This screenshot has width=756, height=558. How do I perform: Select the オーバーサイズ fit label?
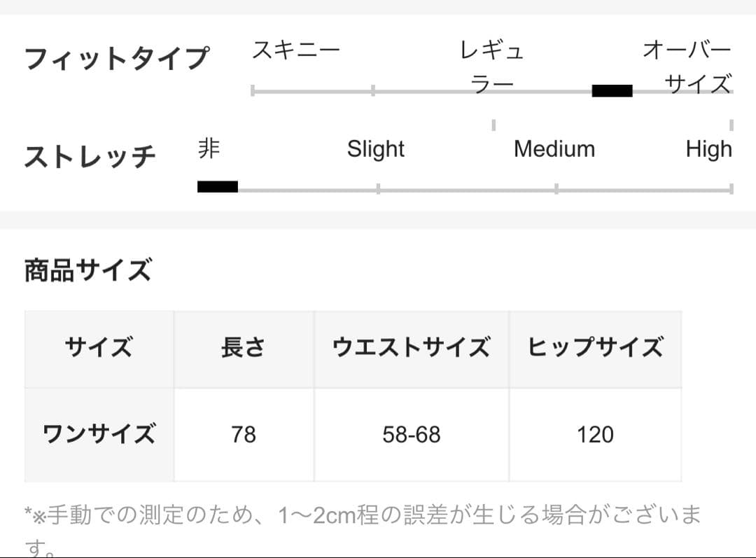click(x=687, y=67)
